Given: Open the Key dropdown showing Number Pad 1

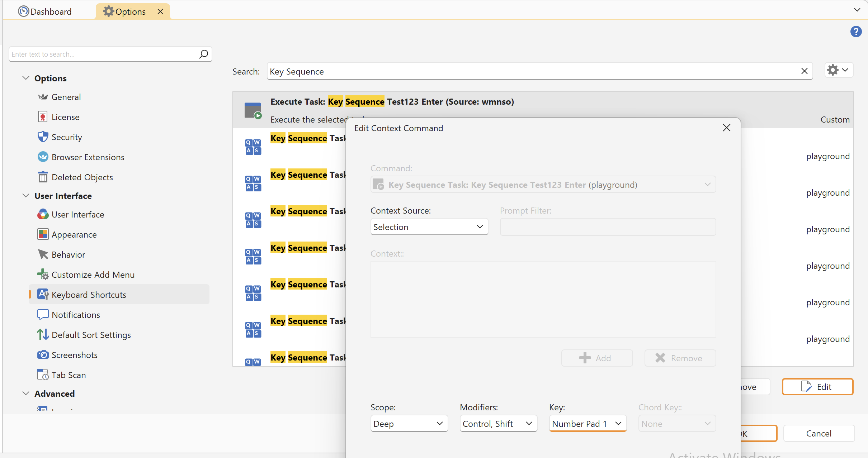Looking at the screenshot, I should coord(587,424).
